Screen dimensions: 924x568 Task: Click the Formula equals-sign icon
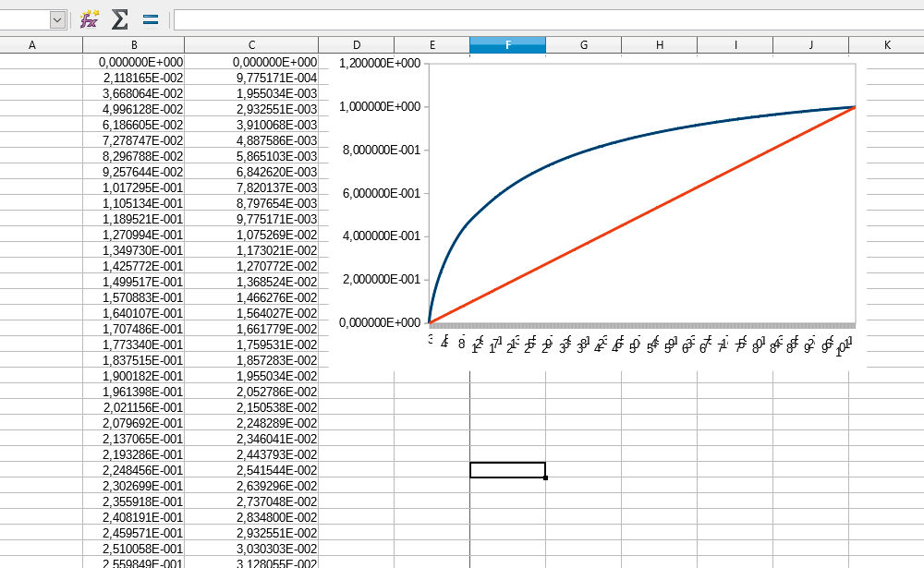pyautogui.click(x=151, y=19)
